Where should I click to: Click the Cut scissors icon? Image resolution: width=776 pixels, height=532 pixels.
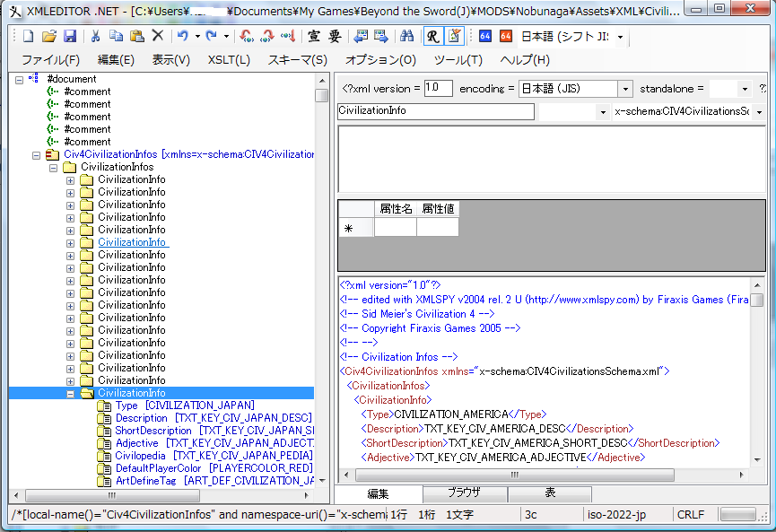pos(95,37)
